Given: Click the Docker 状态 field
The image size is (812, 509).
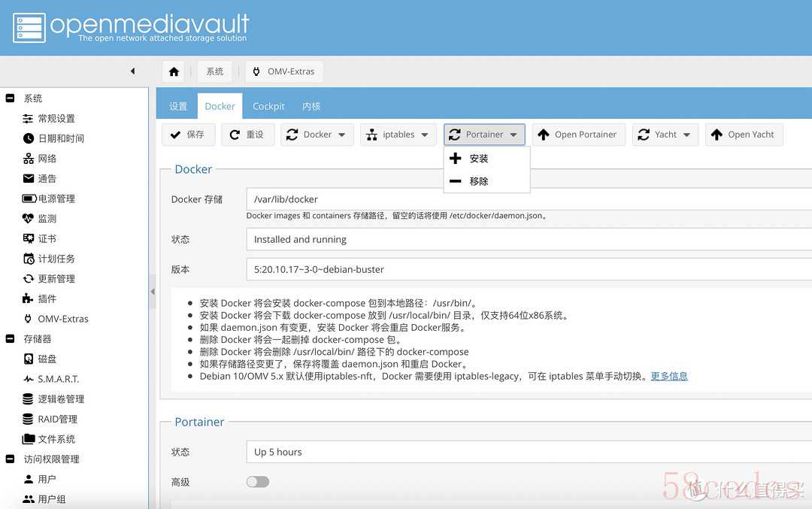Looking at the screenshot, I should [x=529, y=239].
